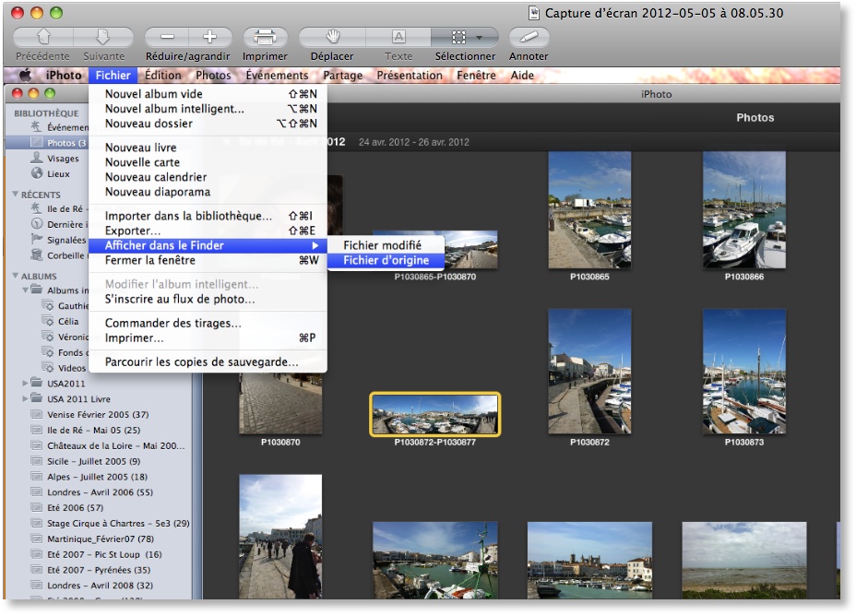856x616 pixels.
Task: Click the Signalées flag icon
Action: tap(37, 239)
